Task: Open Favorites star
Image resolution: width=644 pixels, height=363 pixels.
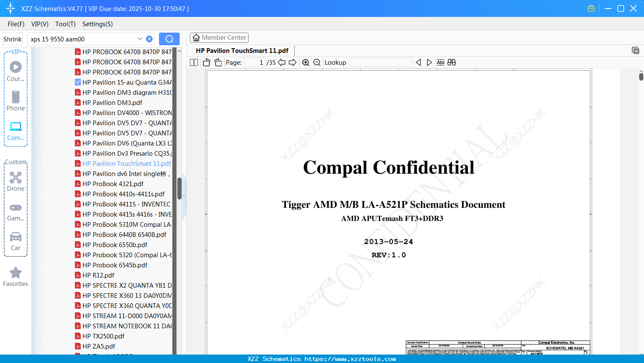Action: (16, 277)
